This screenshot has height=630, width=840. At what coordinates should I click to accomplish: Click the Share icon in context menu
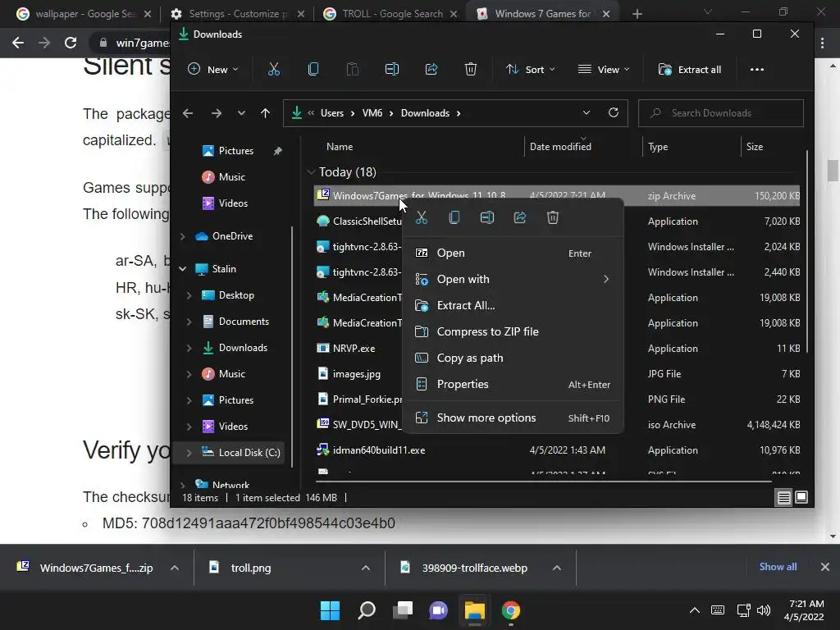519,217
